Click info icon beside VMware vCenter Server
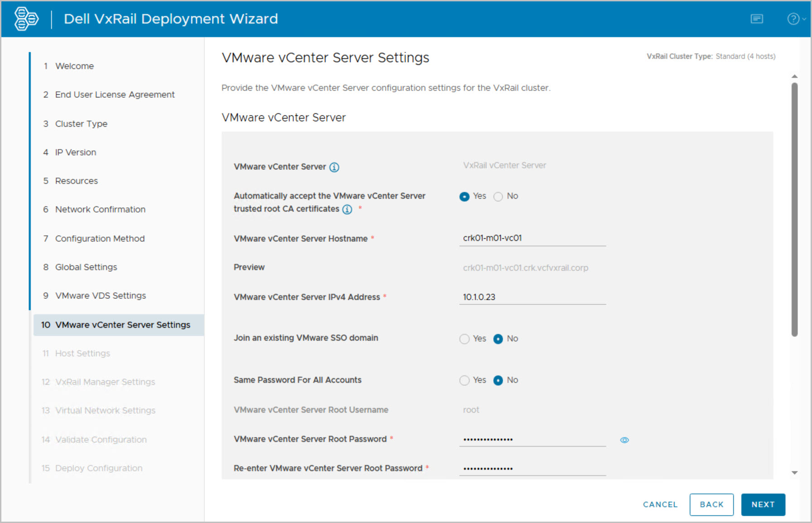This screenshot has width=812, height=523. 334,167
